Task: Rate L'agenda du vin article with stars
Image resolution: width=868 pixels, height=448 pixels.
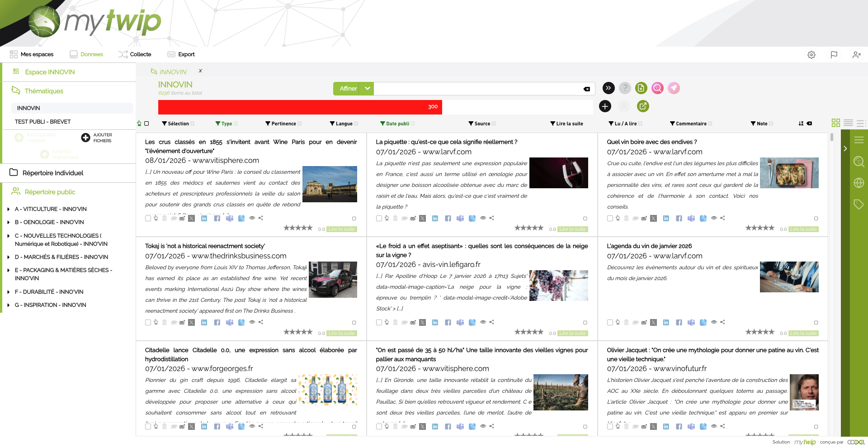Action: [x=759, y=332]
